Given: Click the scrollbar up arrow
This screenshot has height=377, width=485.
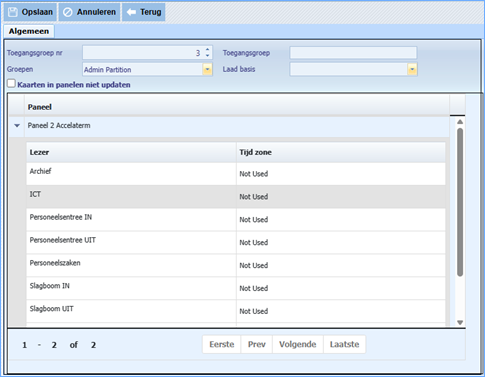Looking at the screenshot, I should click(460, 122).
